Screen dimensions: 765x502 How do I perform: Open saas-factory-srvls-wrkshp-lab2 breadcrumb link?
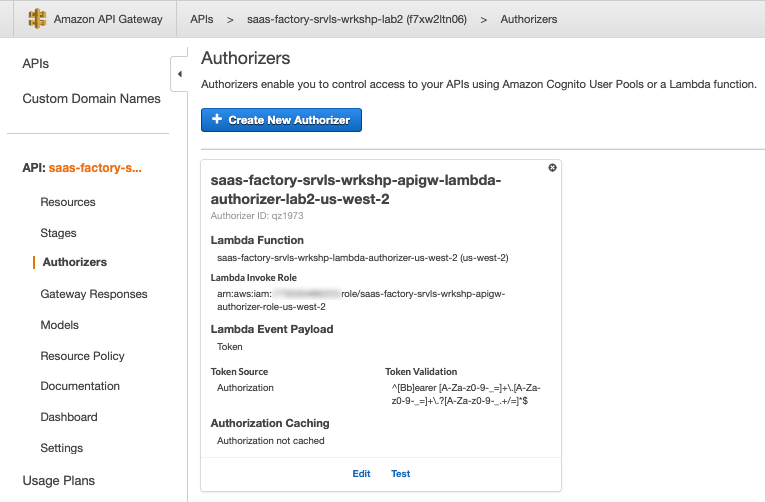(357, 19)
